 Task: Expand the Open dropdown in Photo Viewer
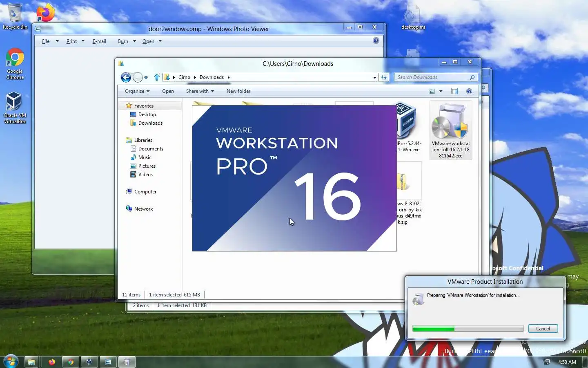(x=160, y=41)
